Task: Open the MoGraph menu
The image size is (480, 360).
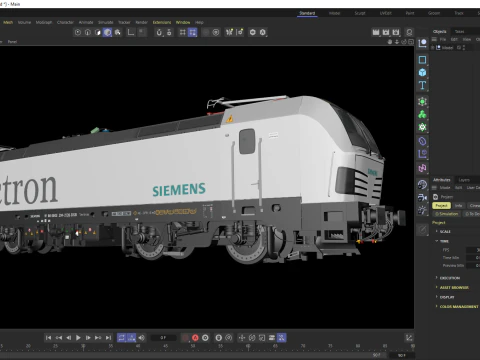Action: (x=44, y=22)
